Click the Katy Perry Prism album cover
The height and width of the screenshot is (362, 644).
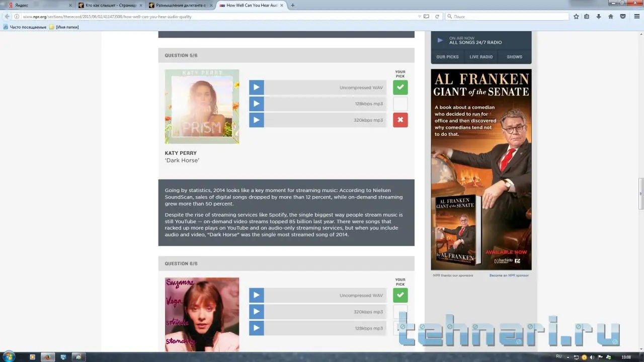pyautogui.click(x=202, y=107)
